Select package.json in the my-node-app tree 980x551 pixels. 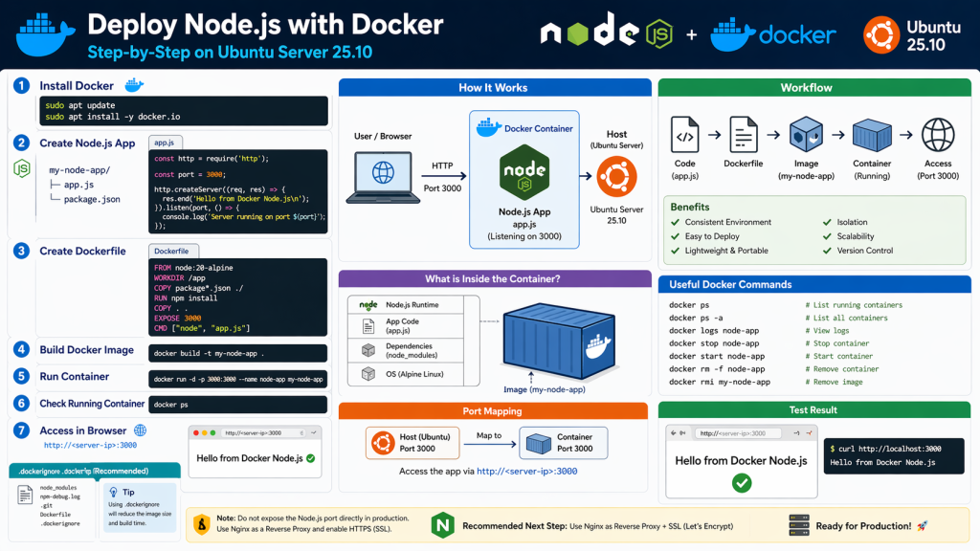click(92, 199)
